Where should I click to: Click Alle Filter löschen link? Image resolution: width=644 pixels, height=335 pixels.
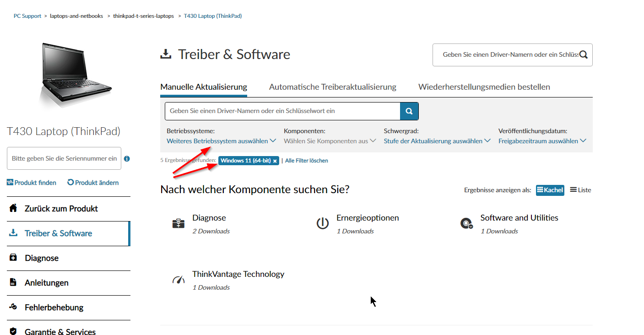click(306, 161)
